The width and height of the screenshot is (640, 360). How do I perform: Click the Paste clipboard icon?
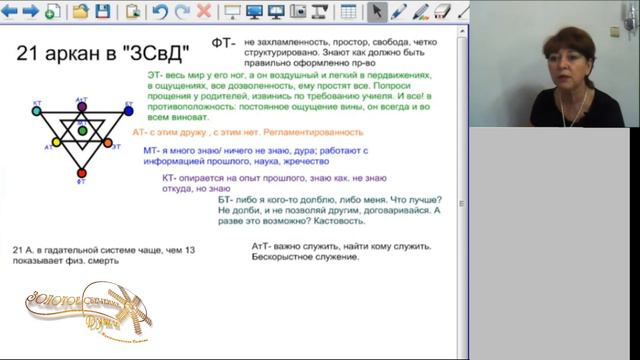(133, 11)
